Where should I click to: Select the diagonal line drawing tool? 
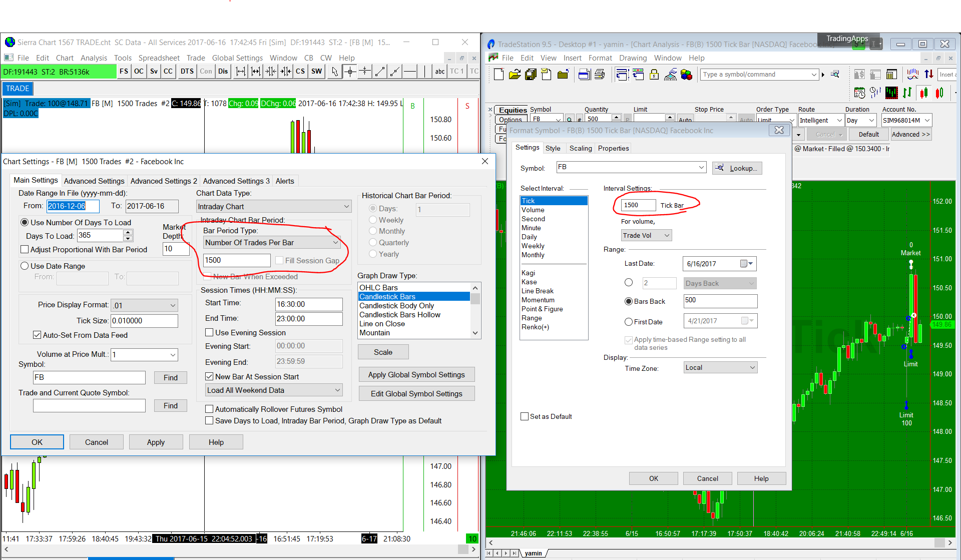[380, 72]
